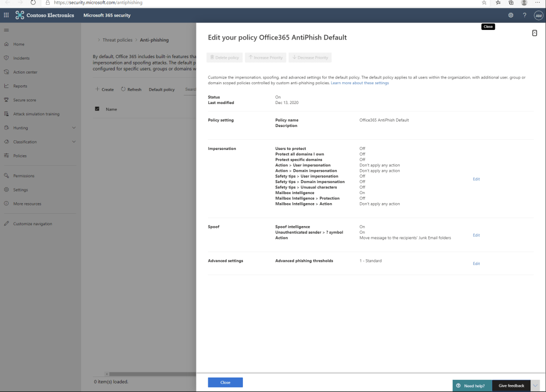Open the help question mark icon
This screenshot has height=392, width=546.
click(x=524, y=15)
